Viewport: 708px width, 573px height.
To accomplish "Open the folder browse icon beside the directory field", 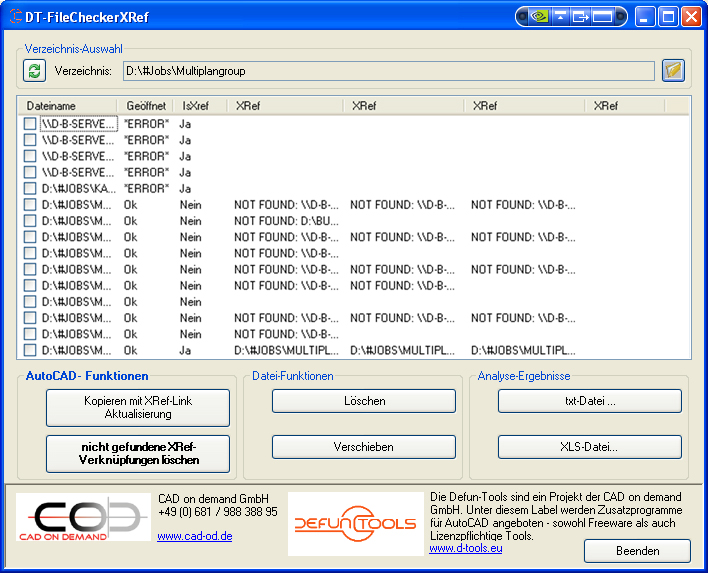I will click(673, 70).
